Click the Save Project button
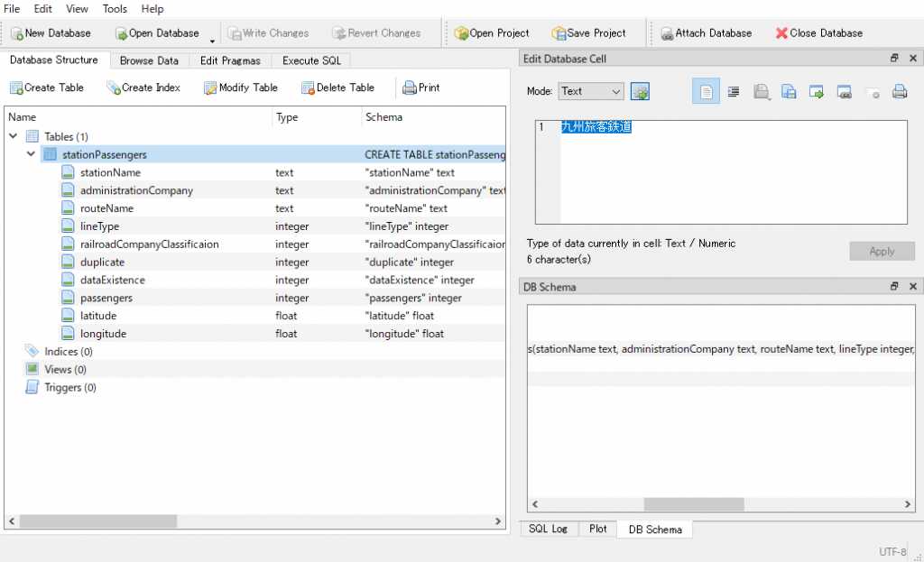The height and width of the screenshot is (562, 924). click(587, 33)
